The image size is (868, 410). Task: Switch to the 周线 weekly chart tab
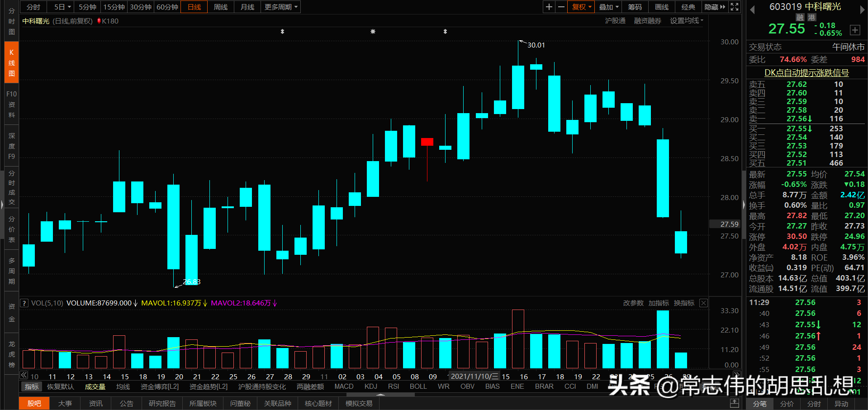(220, 7)
